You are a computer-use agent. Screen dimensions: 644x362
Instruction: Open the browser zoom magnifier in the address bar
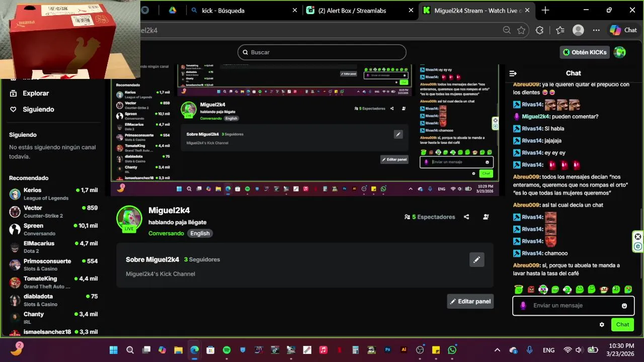(x=507, y=30)
